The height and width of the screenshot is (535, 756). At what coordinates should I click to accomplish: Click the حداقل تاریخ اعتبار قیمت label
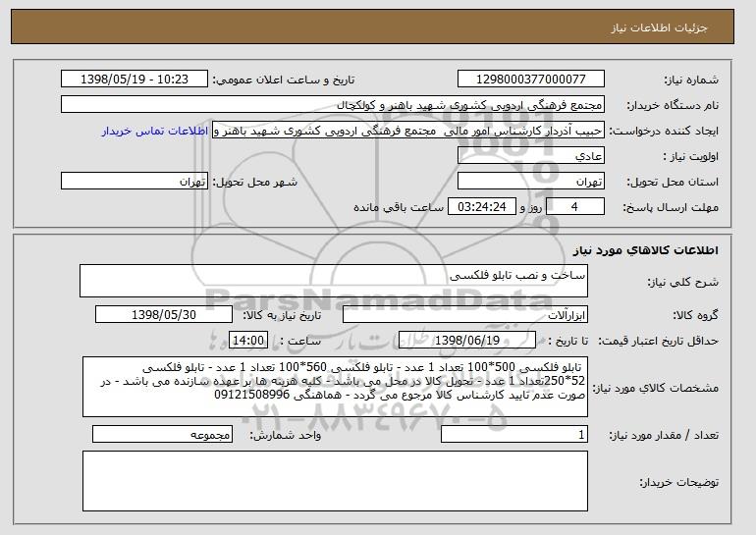tap(658, 341)
